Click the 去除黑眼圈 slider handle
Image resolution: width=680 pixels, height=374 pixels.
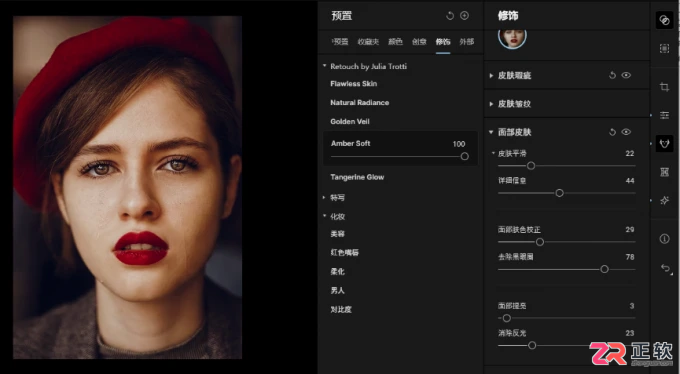(x=605, y=269)
